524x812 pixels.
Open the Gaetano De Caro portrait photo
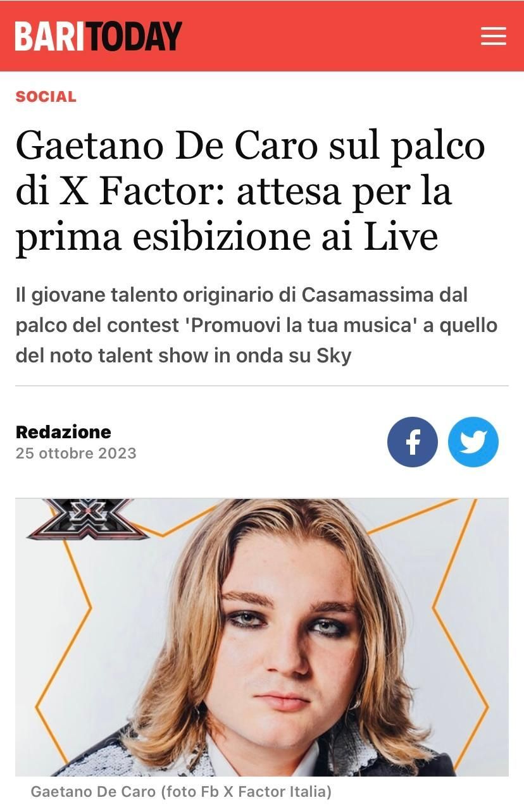(262, 637)
